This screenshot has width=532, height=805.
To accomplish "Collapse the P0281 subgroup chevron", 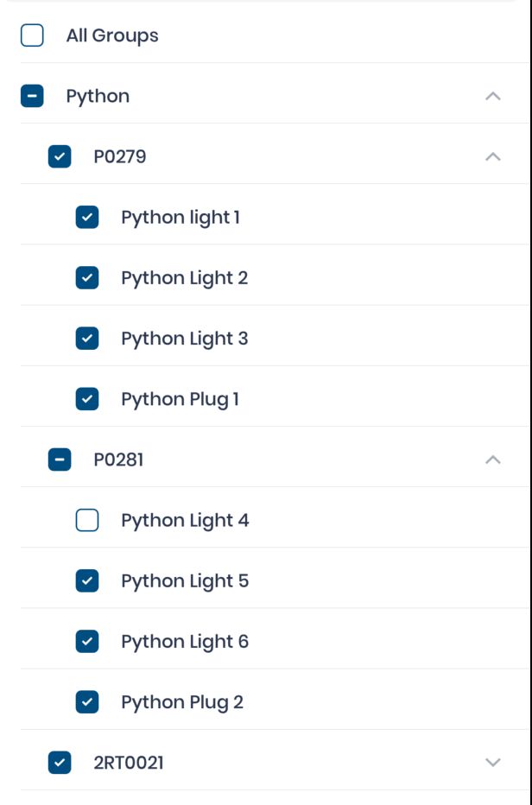I will point(493,460).
